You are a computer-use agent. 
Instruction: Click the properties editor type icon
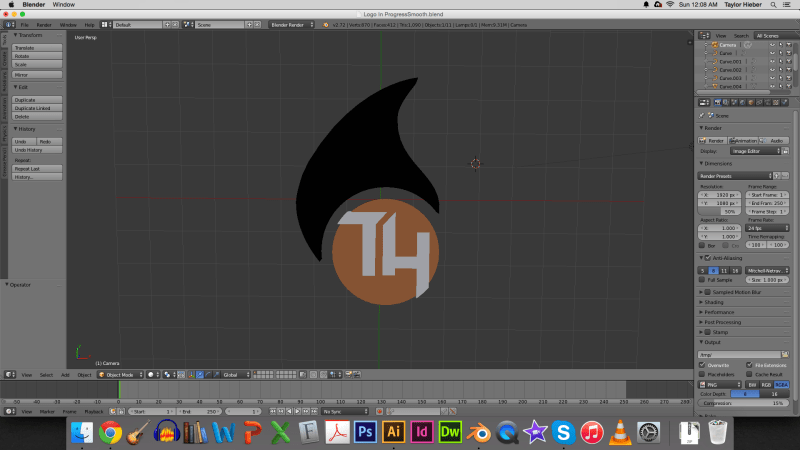click(x=705, y=103)
